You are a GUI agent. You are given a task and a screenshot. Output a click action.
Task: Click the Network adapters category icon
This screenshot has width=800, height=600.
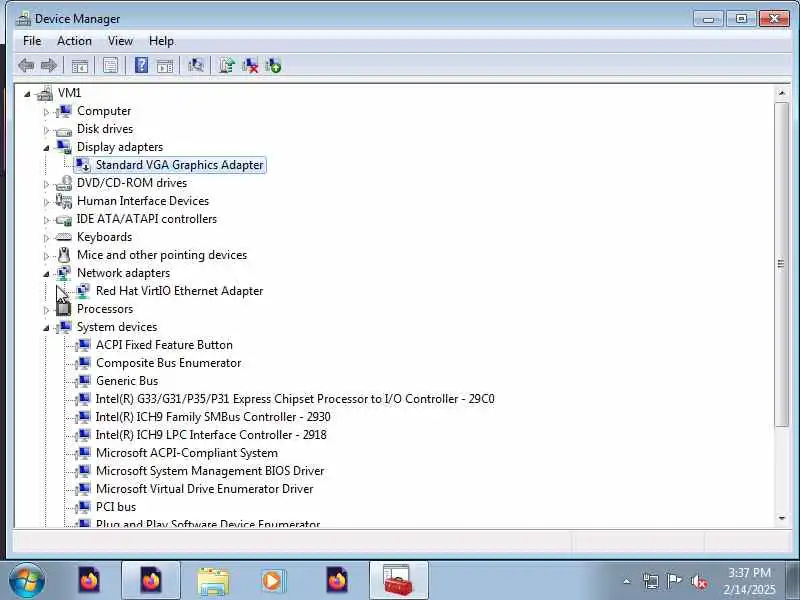point(64,273)
